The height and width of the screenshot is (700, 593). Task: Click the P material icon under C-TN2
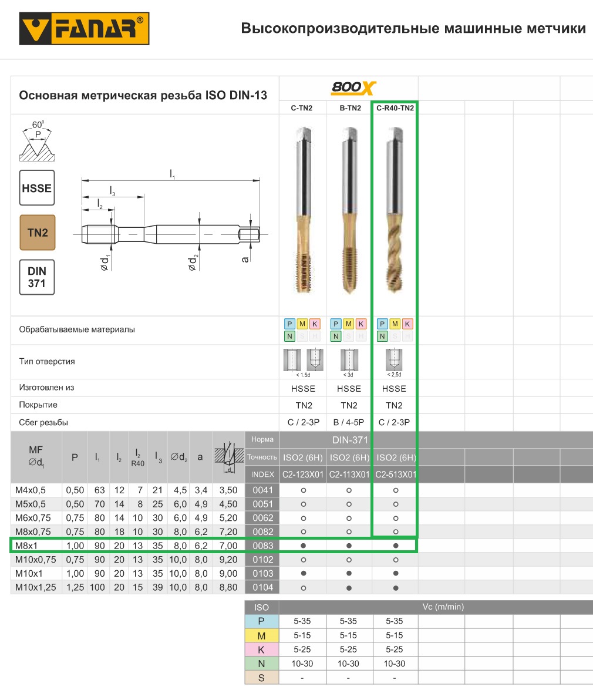tap(289, 324)
